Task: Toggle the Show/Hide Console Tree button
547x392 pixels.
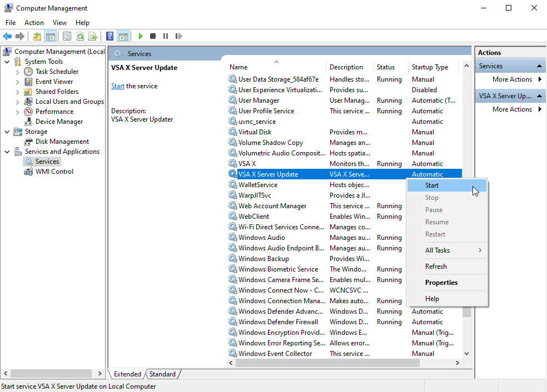Action: pyautogui.click(x=51, y=36)
